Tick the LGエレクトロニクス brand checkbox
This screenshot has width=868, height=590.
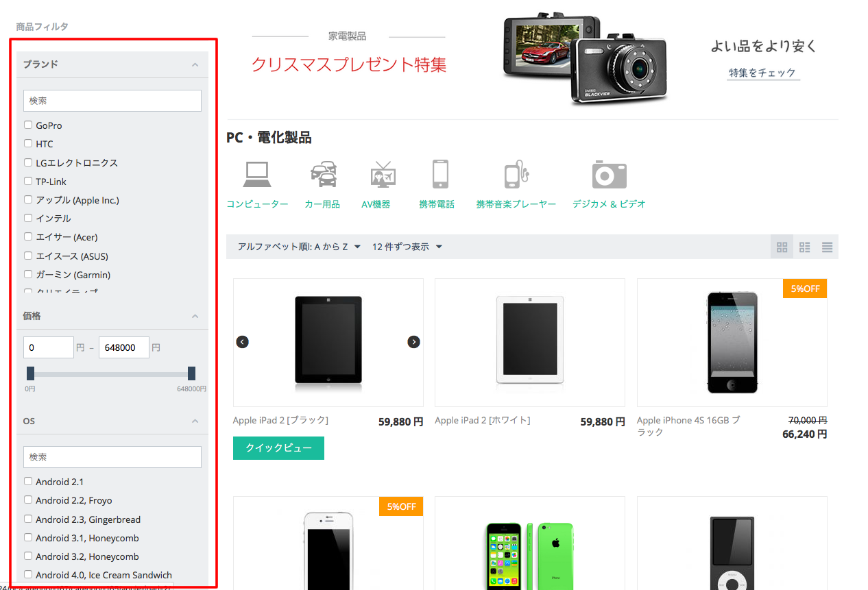click(28, 162)
